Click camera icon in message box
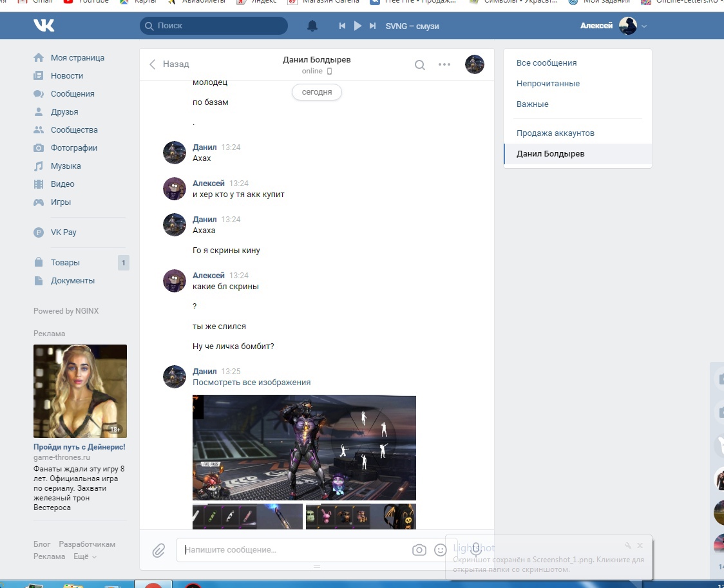Viewport: 724px width, 588px height. coord(419,550)
